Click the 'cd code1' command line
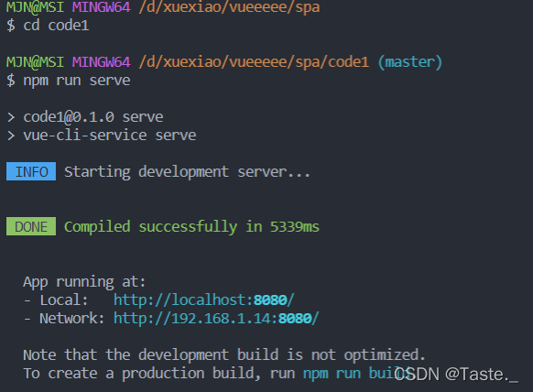The height and width of the screenshot is (392, 533). pyautogui.click(x=48, y=26)
